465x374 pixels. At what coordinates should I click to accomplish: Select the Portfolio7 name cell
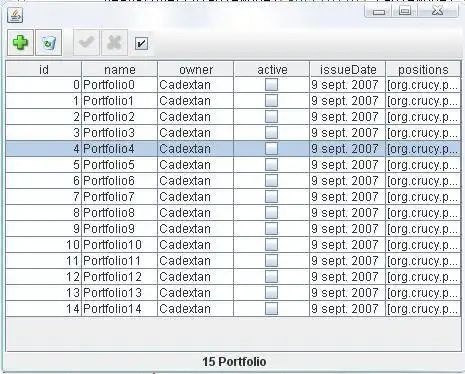click(120, 197)
